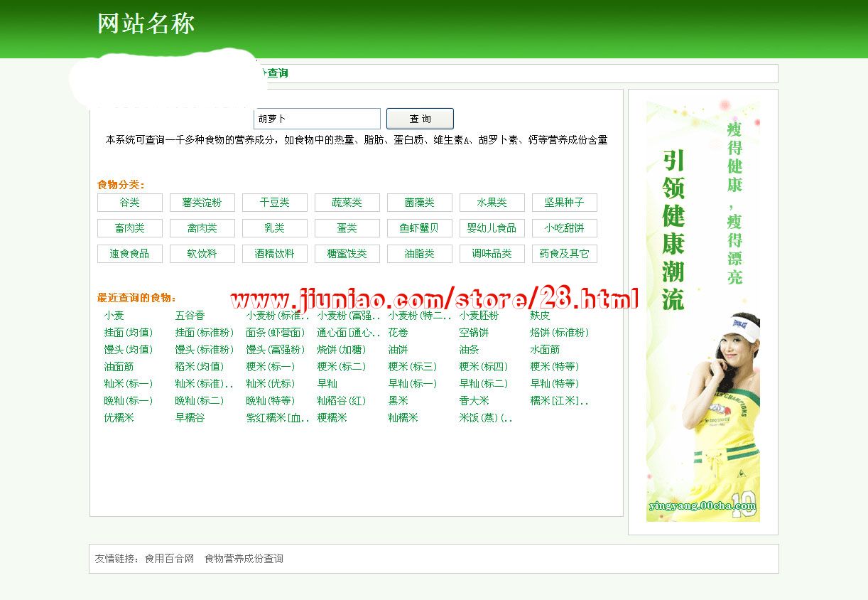
Task: Open the 油饼 food link
Action: pos(398,350)
